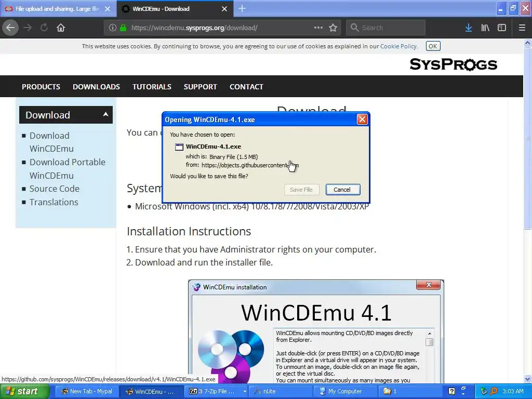Open the DOWNLOADS menu
Screen dimensions: 532x399
96,87
